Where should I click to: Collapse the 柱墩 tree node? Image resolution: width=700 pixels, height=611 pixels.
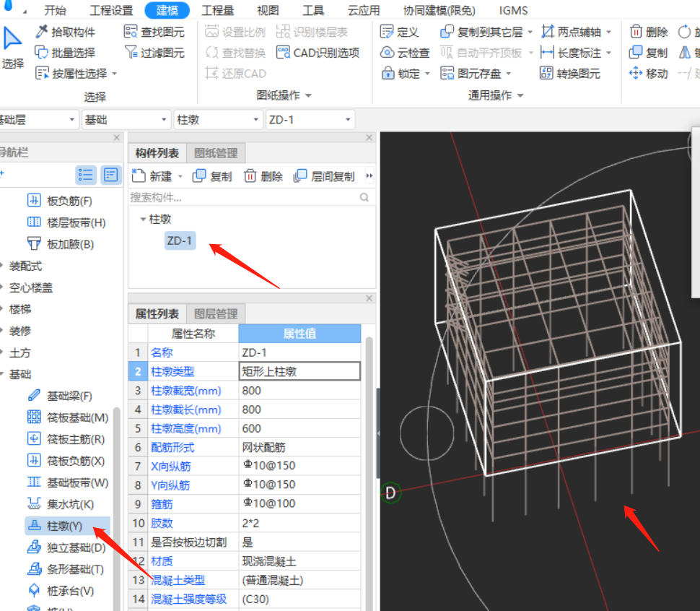[x=143, y=219]
